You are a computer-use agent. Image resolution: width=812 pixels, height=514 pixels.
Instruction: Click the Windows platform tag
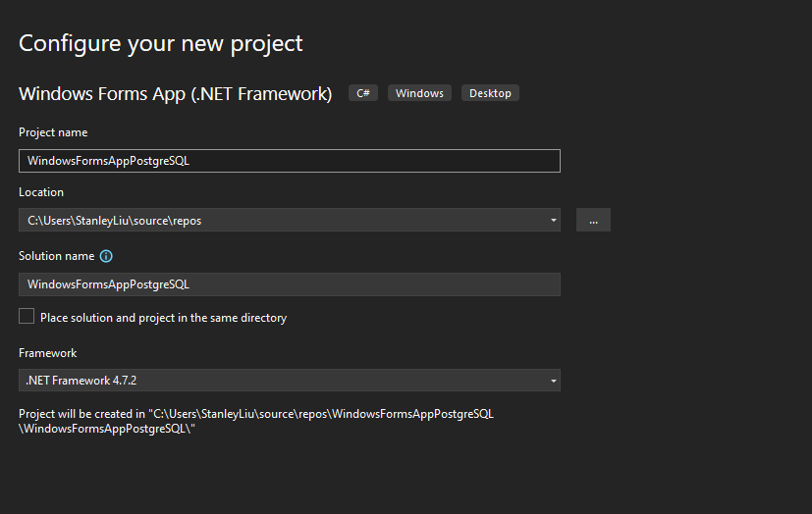[x=419, y=93]
